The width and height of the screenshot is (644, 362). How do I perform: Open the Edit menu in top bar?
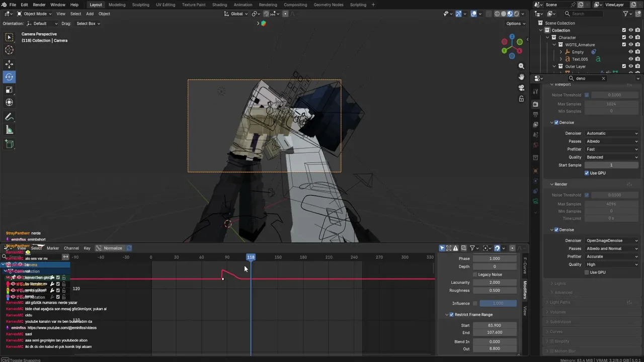pos(25,5)
